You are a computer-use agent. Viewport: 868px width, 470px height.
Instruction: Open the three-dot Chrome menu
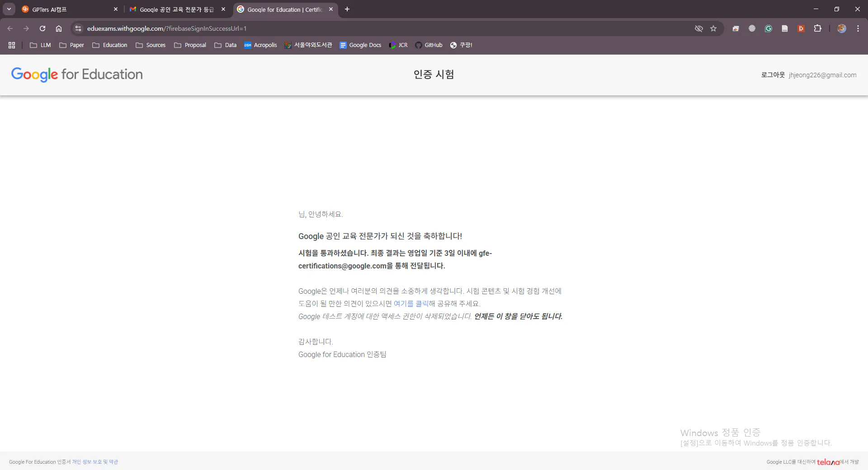tap(858, 28)
